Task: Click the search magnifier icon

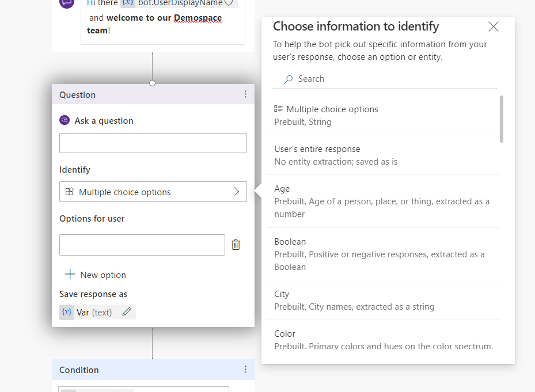Action: pyautogui.click(x=288, y=79)
